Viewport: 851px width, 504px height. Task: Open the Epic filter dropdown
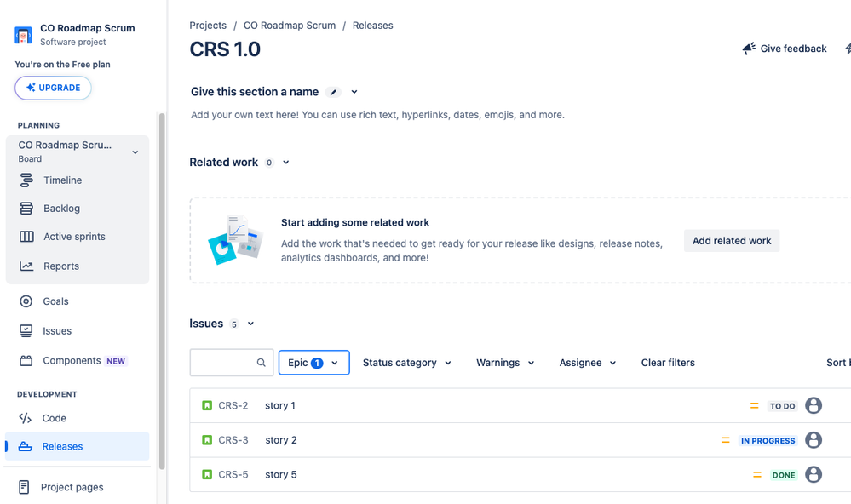(313, 363)
